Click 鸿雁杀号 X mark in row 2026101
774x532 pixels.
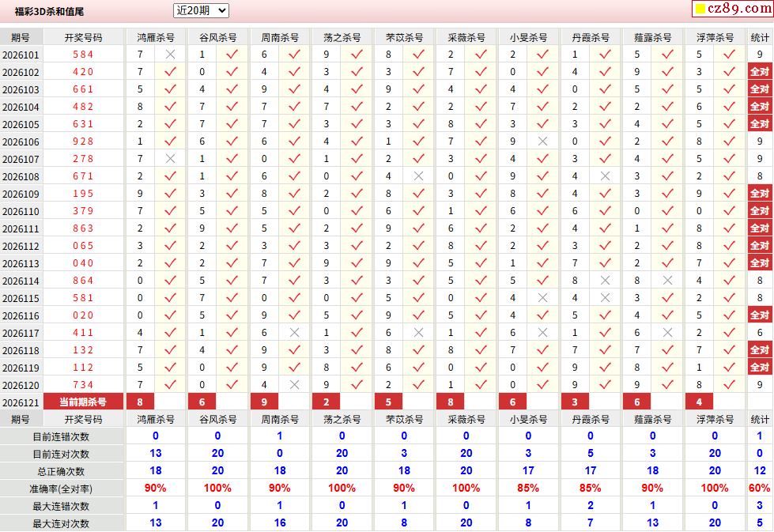click(x=170, y=55)
